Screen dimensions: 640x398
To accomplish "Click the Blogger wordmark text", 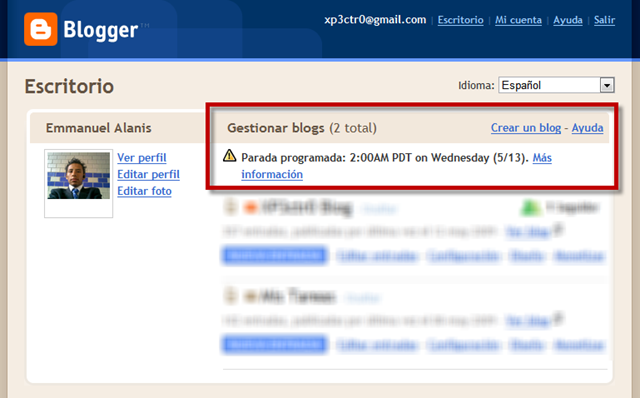I will click(101, 31).
